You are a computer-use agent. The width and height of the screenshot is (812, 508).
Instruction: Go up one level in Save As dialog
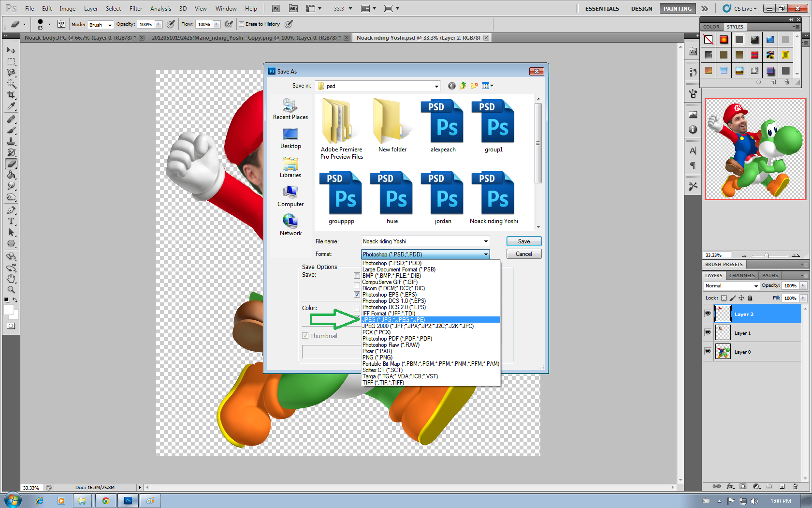463,86
